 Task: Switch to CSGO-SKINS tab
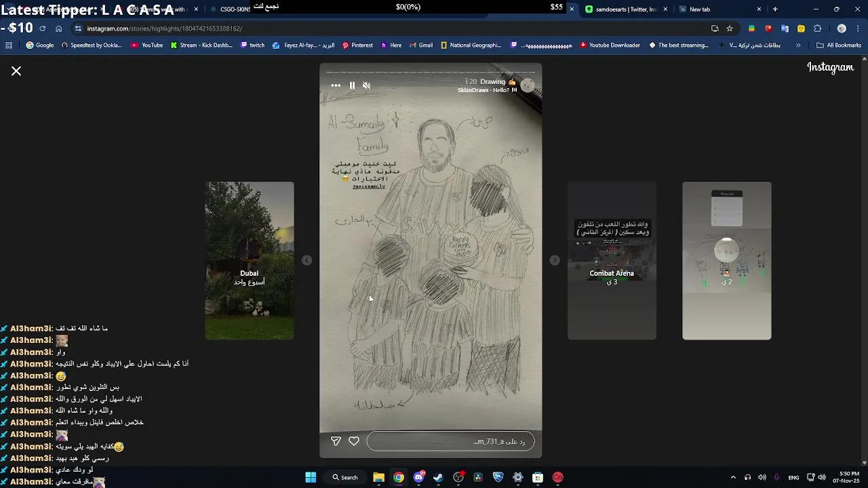(x=231, y=9)
